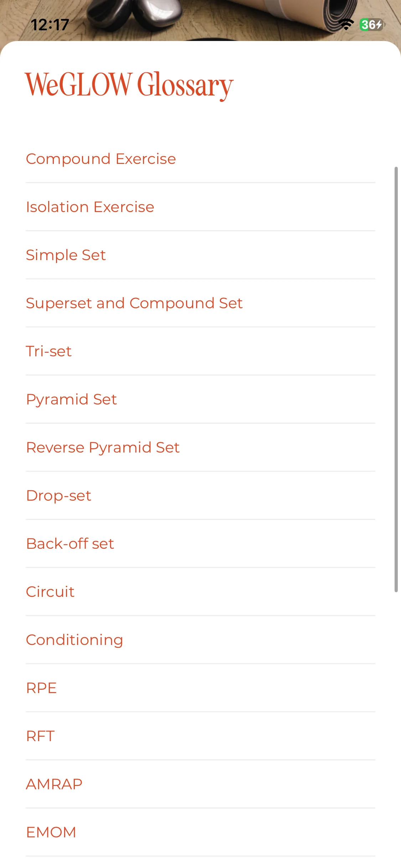View the RPE definition
This screenshot has width=401, height=868.
(x=41, y=688)
